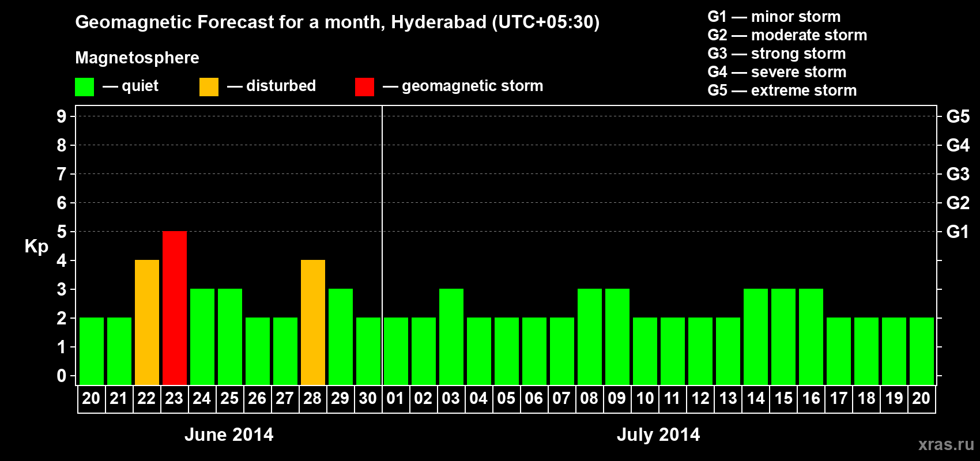
Task: Select the orange bar for June 28
Action: tap(313, 323)
